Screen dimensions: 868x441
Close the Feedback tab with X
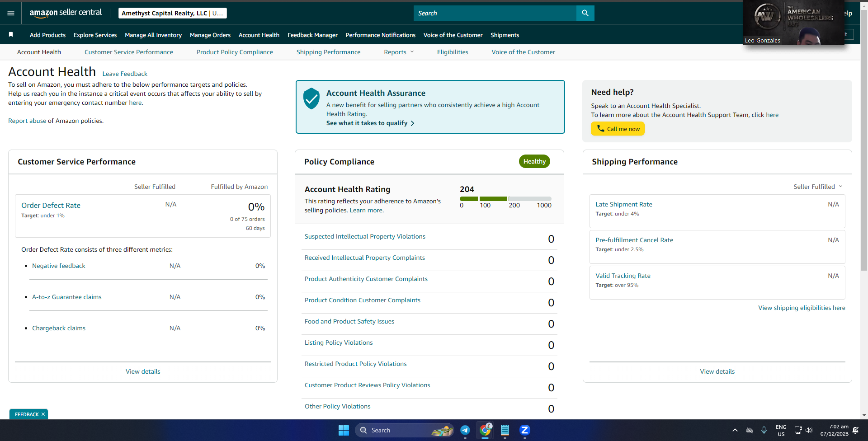(43, 414)
